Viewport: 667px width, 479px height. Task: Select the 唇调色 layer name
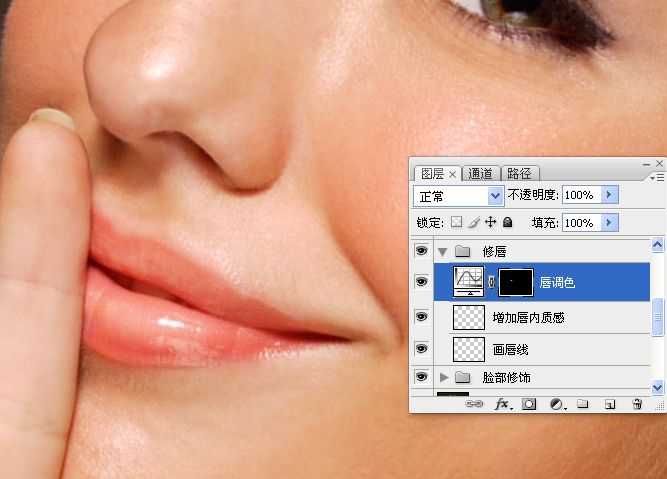[557, 282]
